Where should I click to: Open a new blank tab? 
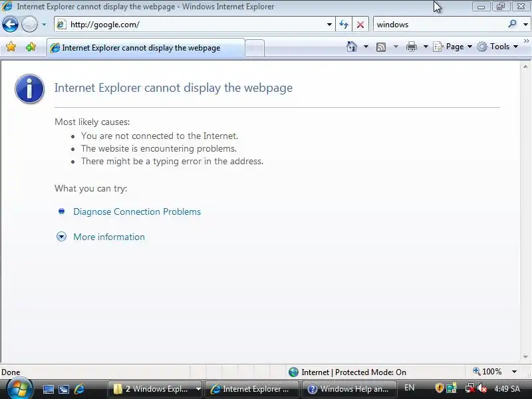click(255, 48)
